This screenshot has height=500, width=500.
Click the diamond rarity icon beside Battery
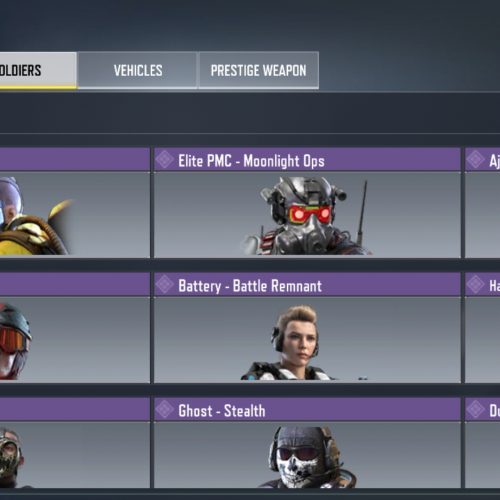click(x=165, y=284)
